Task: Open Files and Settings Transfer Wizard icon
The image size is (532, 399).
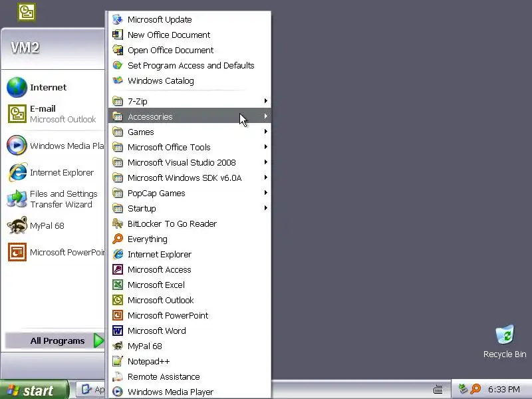Action: pos(17,199)
